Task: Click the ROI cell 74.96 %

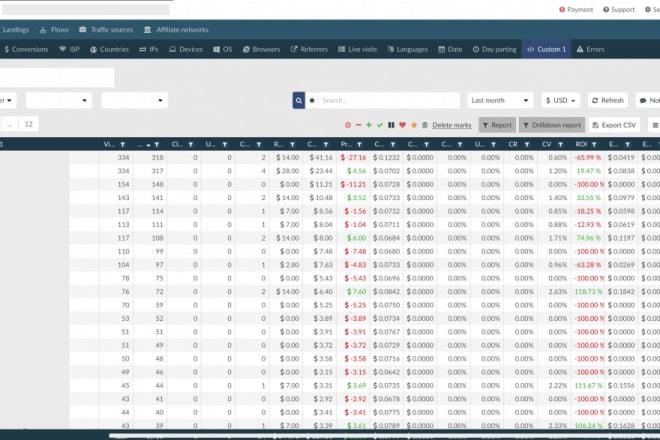Action: pos(588,238)
